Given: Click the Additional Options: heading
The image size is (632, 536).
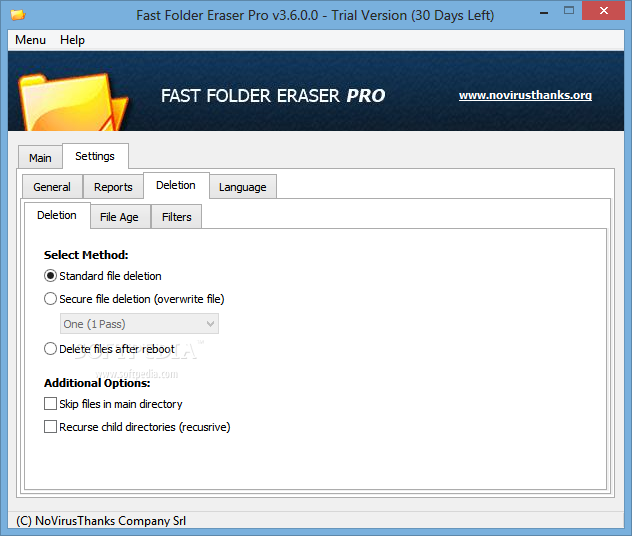Looking at the screenshot, I should 97,383.
